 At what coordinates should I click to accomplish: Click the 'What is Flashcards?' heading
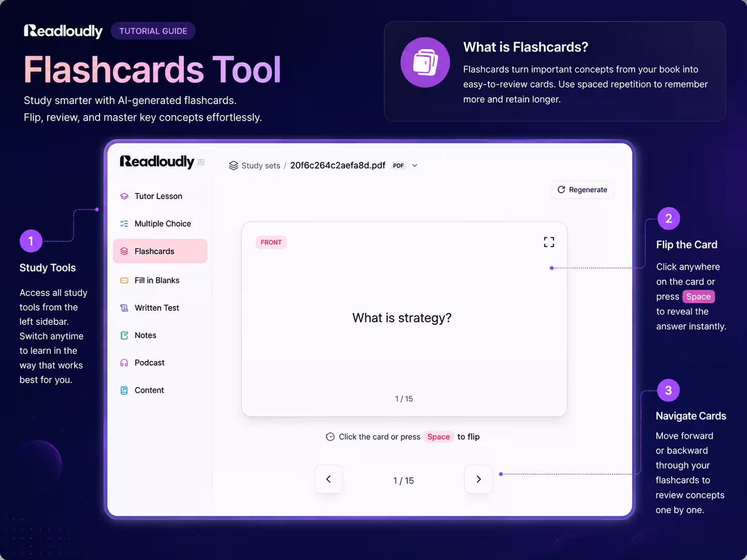526,47
